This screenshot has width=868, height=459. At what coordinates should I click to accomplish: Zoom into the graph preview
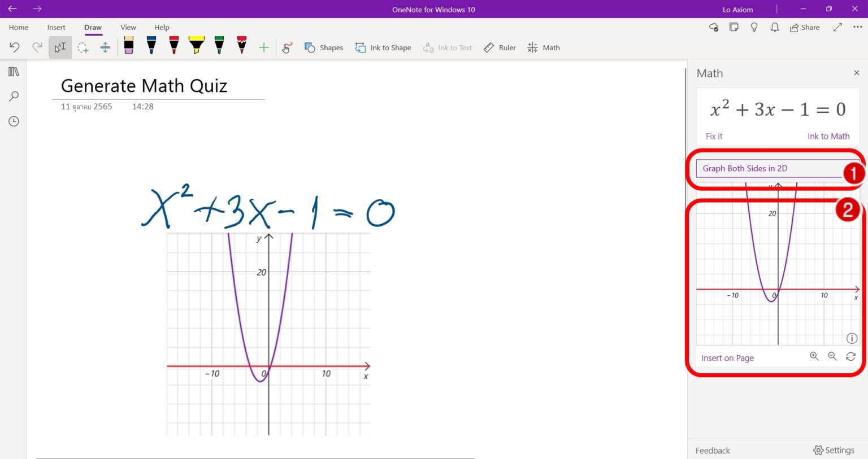click(814, 356)
